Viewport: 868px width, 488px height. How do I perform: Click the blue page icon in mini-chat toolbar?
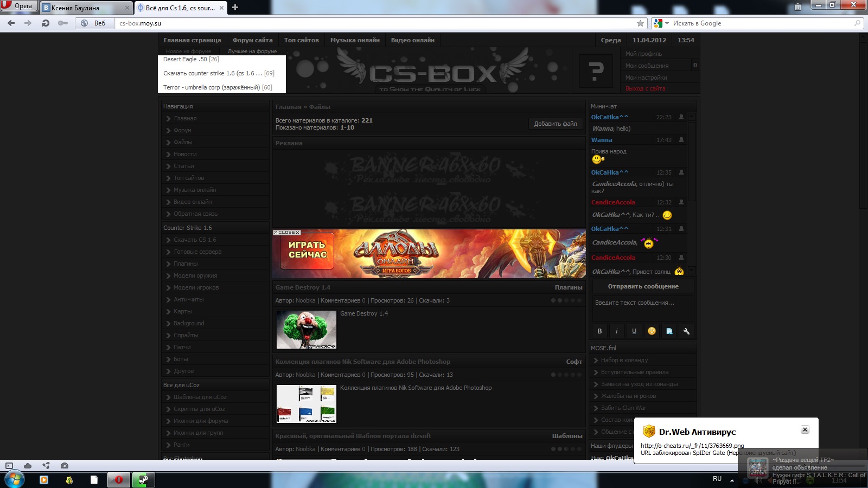[669, 331]
